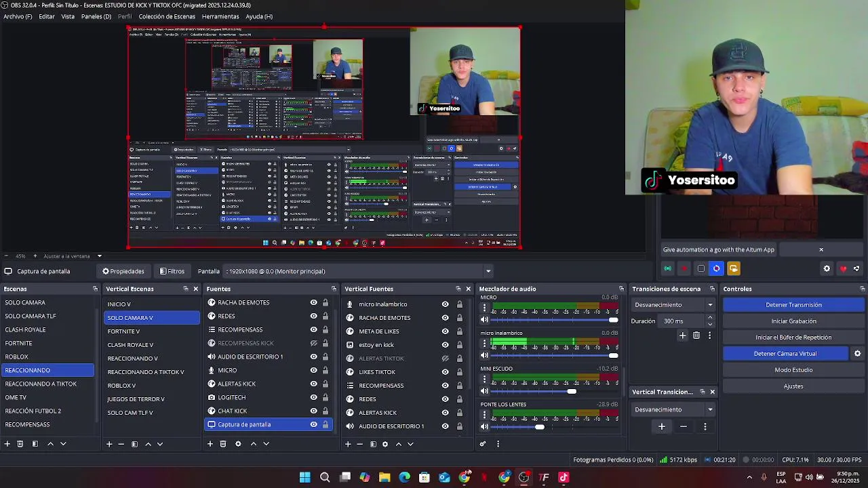Toggle lock on CHAT KICK source
Viewport: 868px width, 488px height.
(325, 411)
